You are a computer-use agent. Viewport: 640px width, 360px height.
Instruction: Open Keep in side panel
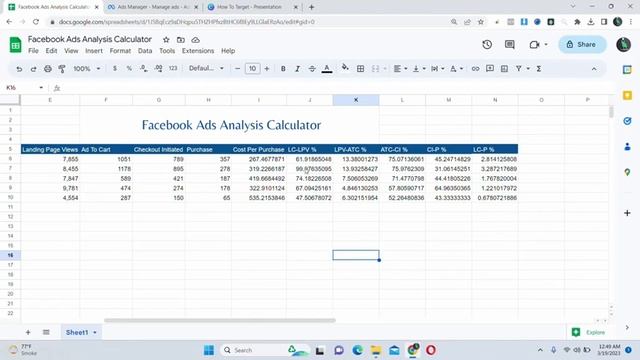point(627,96)
